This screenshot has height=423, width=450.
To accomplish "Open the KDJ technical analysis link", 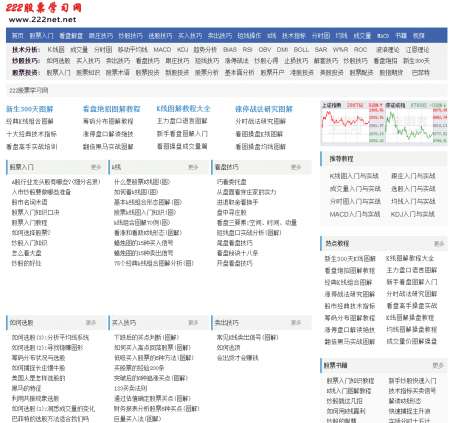I will pyautogui.click(x=182, y=50).
